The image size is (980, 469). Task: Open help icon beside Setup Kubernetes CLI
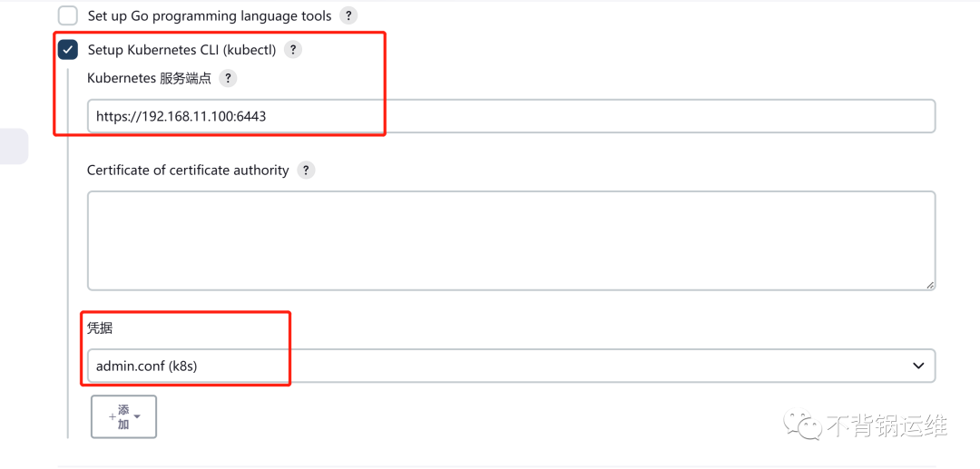[292, 50]
